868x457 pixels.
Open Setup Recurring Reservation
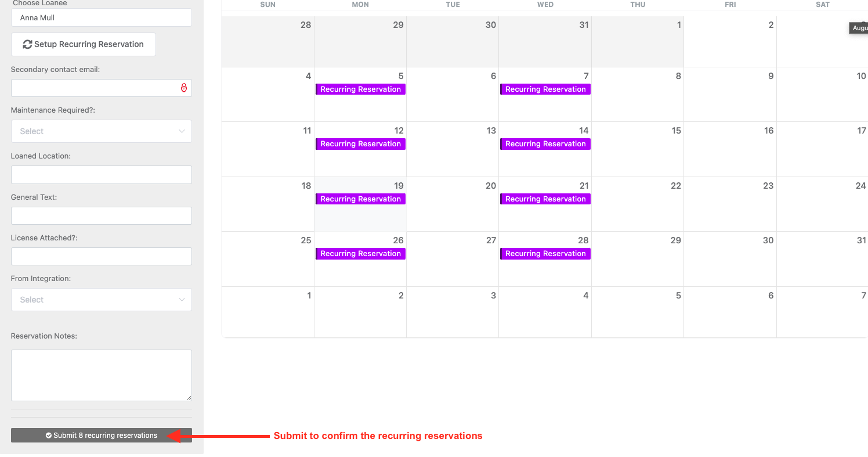[x=84, y=44]
